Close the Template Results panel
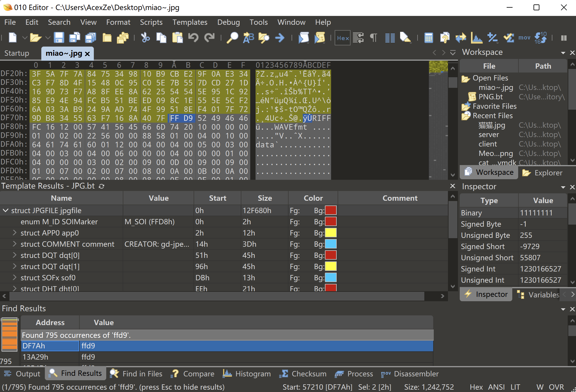 coord(452,186)
